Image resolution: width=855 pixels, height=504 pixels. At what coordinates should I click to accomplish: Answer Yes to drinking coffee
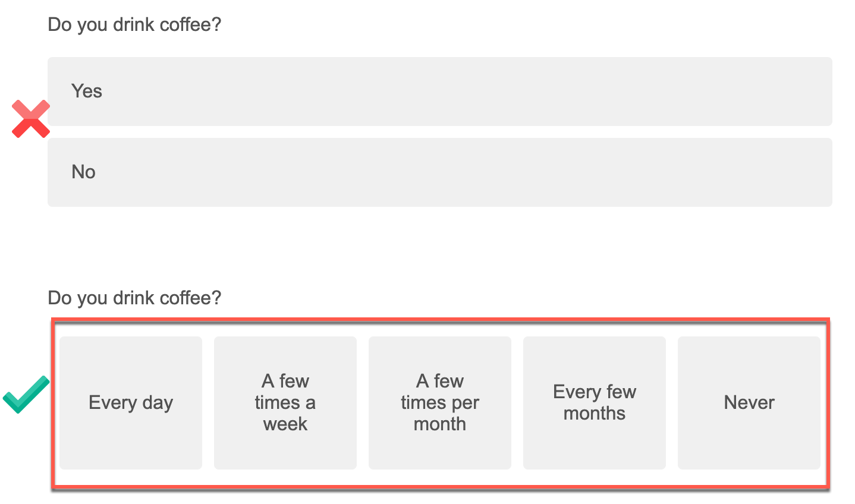(x=439, y=92)
